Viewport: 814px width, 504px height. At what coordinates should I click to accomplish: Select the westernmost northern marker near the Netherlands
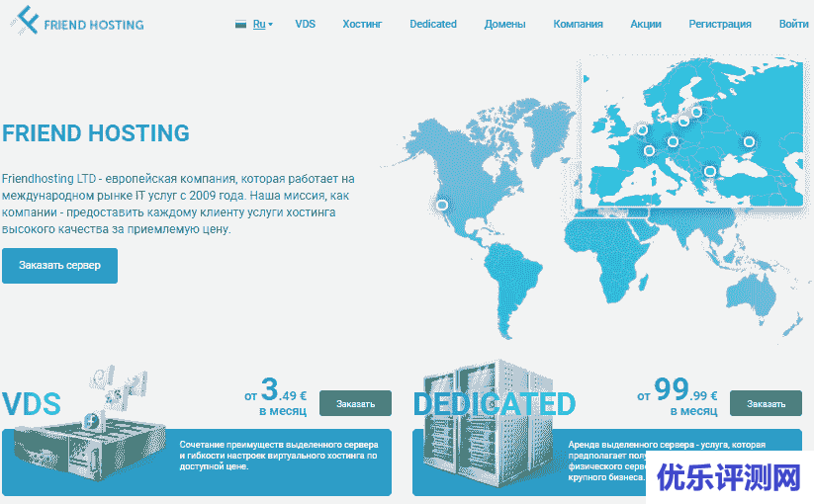point(642,129)
